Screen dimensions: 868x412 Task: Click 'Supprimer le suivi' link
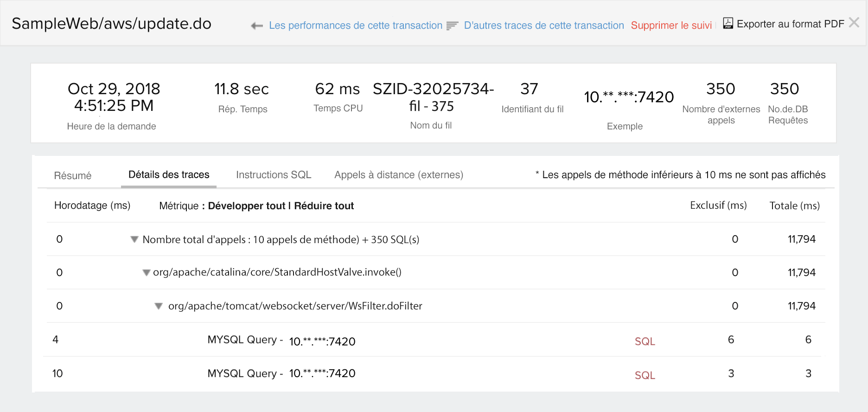(671, 26)
